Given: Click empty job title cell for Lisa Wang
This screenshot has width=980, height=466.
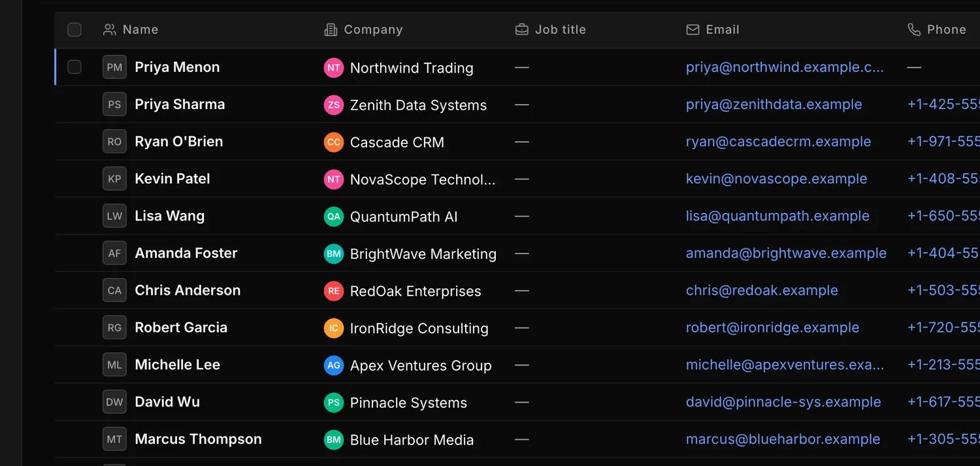Looking at the screenshot, I should click(593, 216).
